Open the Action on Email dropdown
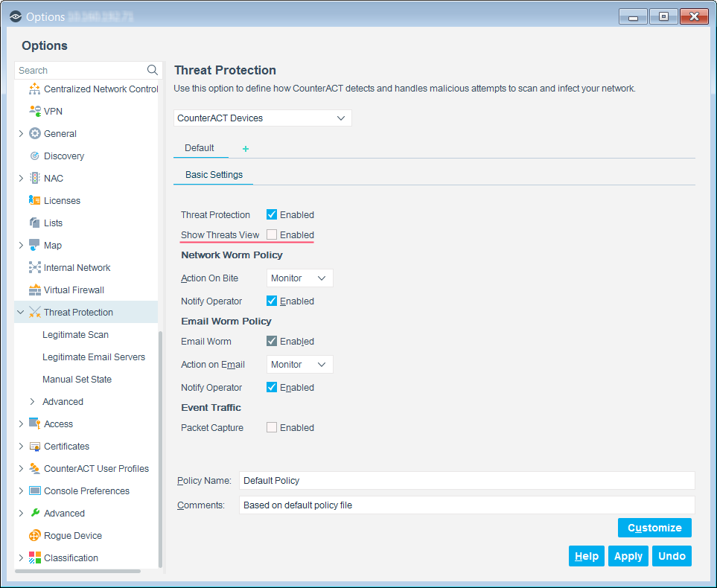Viewport: 717px width, 588px height. (299, 365)
